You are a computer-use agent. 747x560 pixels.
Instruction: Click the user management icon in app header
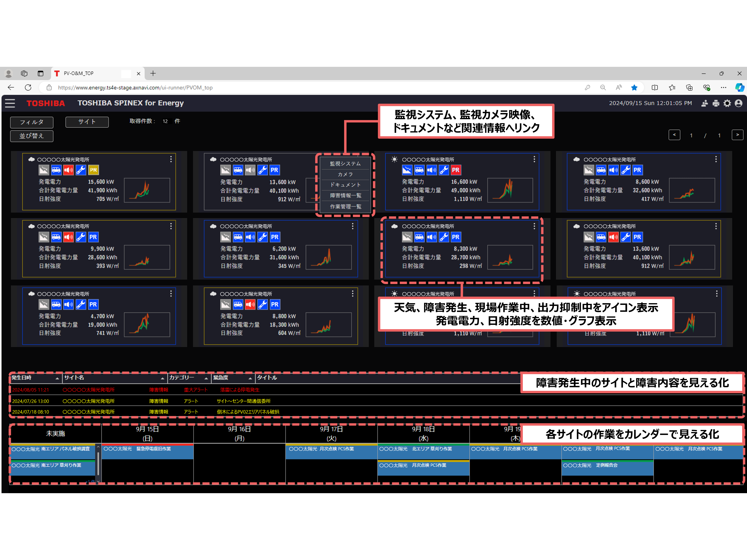[704, 103]
